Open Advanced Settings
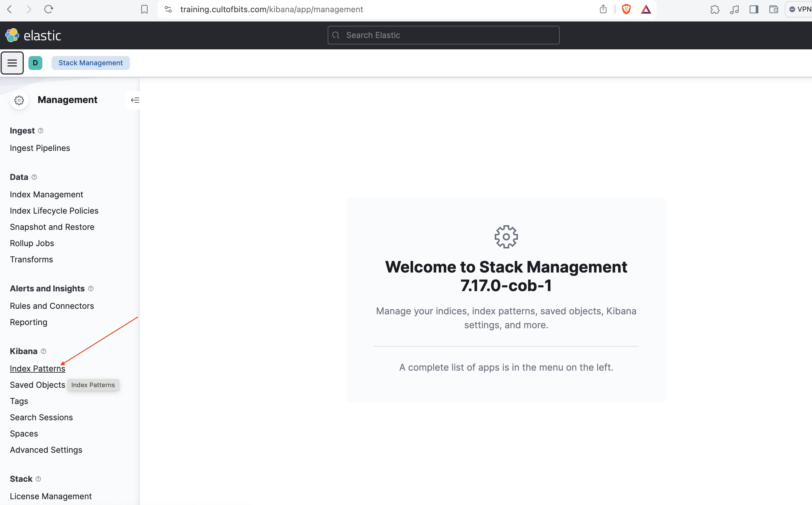 point(46,450)
